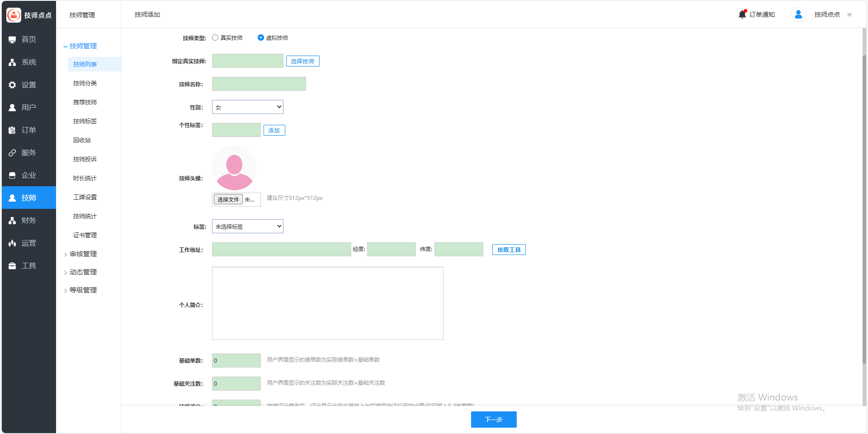Open 技师投诉 in the side menu
868x434 pixels.
85,159
